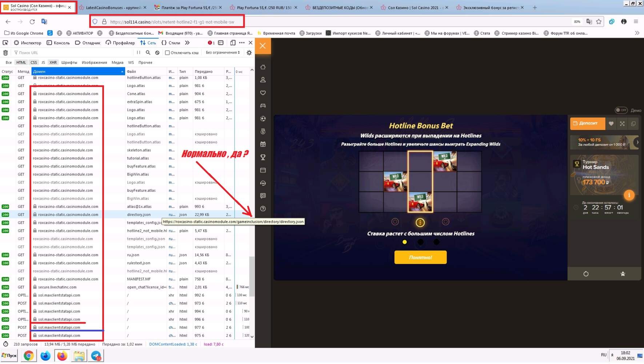
Task: Open the profile icon in casino sidebar
Action: [x=263, y=80]
